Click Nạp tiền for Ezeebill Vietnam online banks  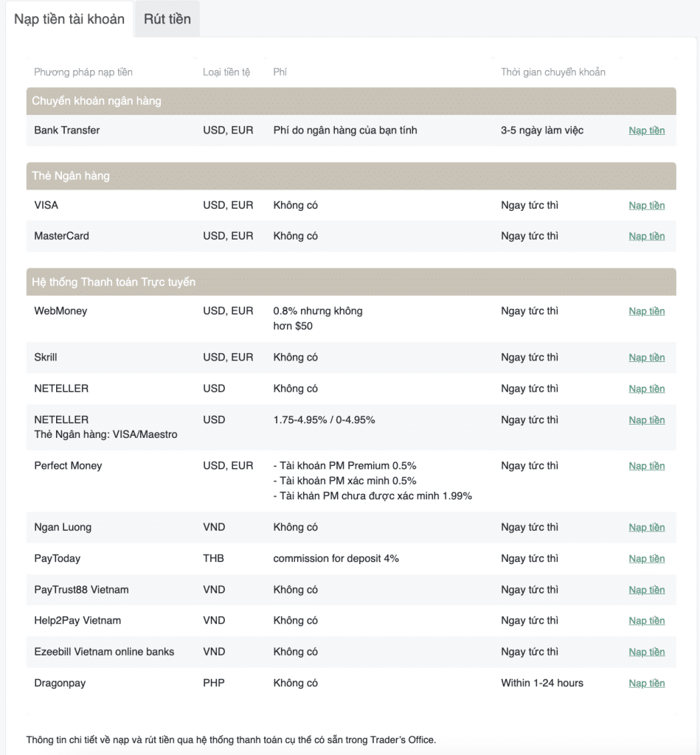click(646, 653)
